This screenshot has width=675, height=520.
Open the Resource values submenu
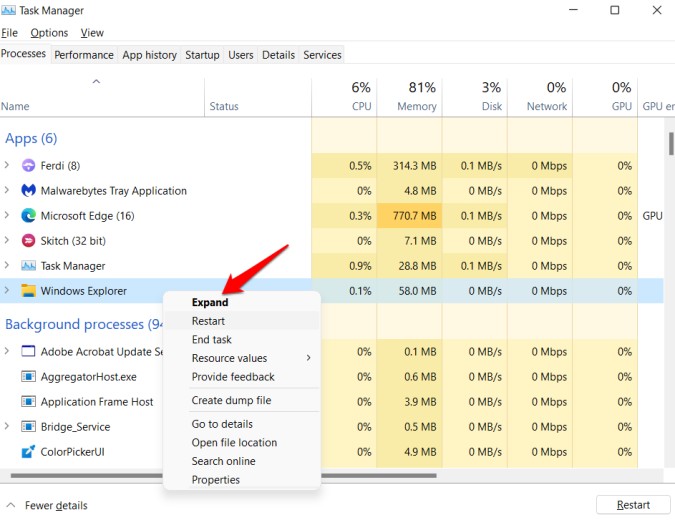pos(242,358)
